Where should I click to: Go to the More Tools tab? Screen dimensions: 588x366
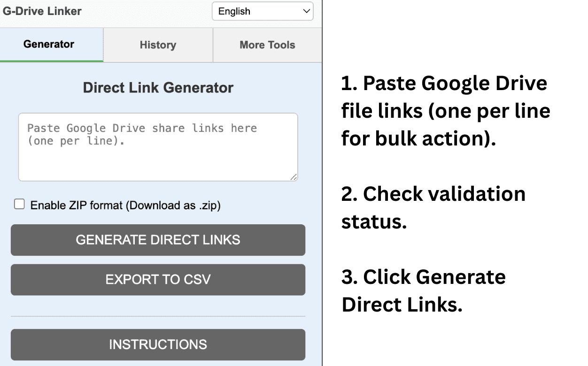(x=267, y=45)
